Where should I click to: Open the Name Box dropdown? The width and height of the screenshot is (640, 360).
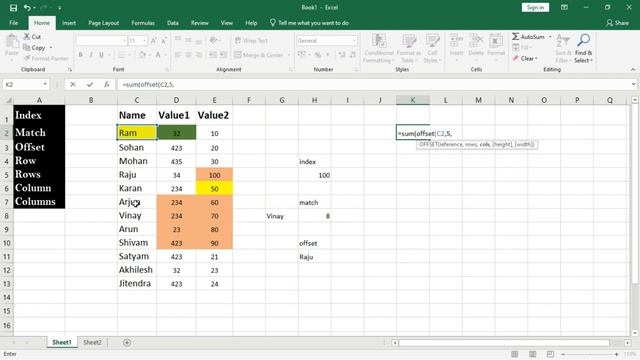point(45,84)
